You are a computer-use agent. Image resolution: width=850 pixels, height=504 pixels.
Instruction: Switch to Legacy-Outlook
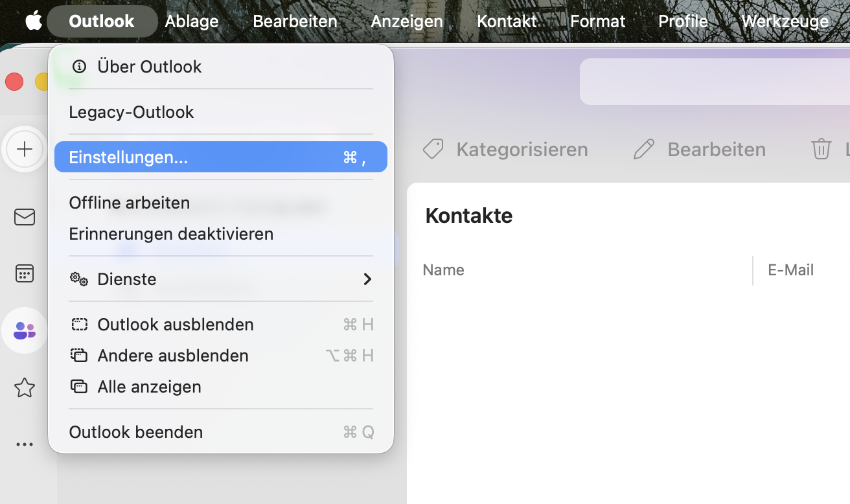pos(132,112)
